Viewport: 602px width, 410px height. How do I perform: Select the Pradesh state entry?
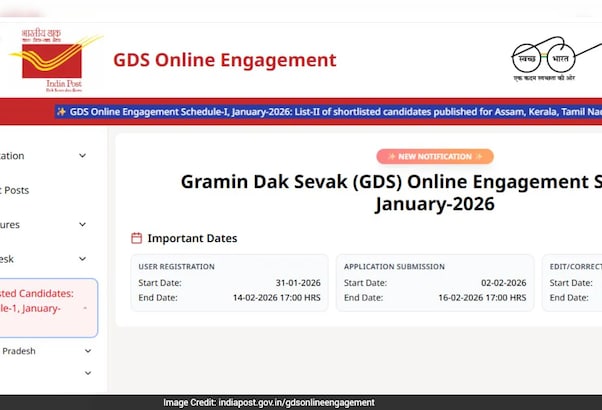18,351
